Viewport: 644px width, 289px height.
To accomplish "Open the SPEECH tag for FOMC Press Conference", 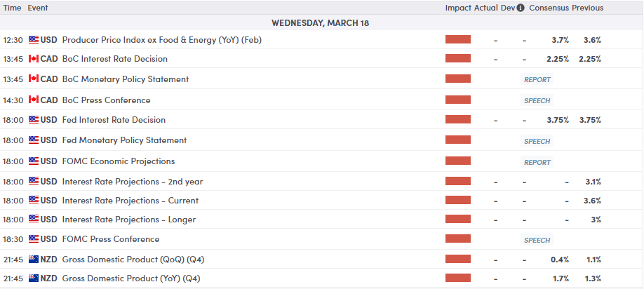I will tap(537, 240).
